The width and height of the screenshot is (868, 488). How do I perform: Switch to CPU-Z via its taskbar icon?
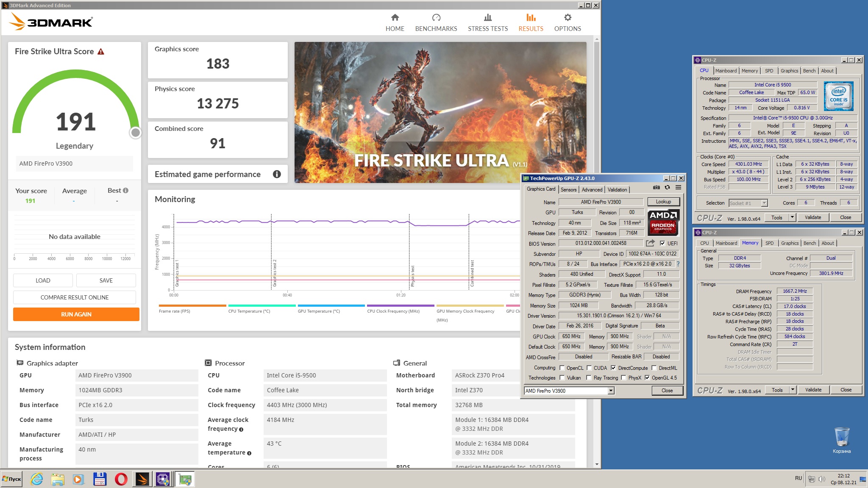[x=163, y=479]
